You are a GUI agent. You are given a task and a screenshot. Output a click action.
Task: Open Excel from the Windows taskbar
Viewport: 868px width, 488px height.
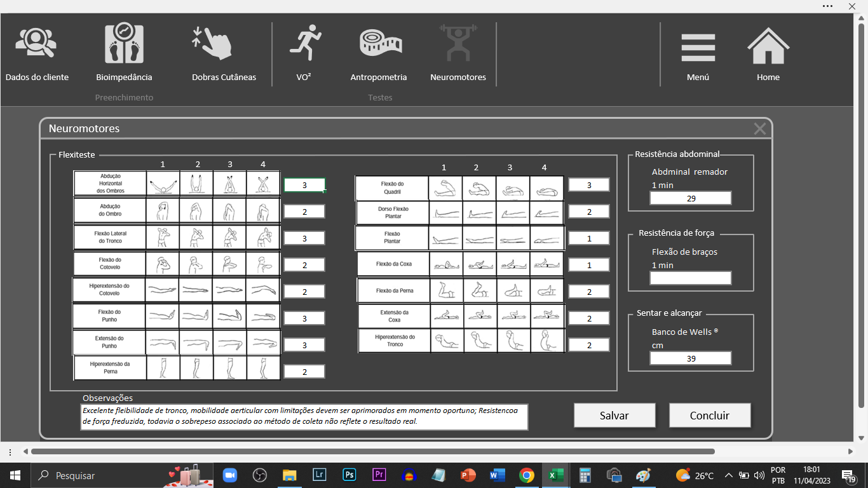(556, 475)
